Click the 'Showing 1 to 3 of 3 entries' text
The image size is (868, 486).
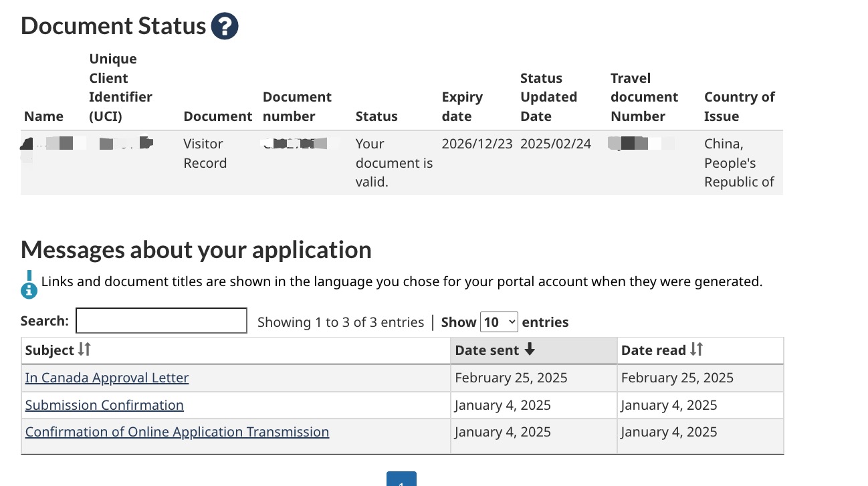pos(340,322)
